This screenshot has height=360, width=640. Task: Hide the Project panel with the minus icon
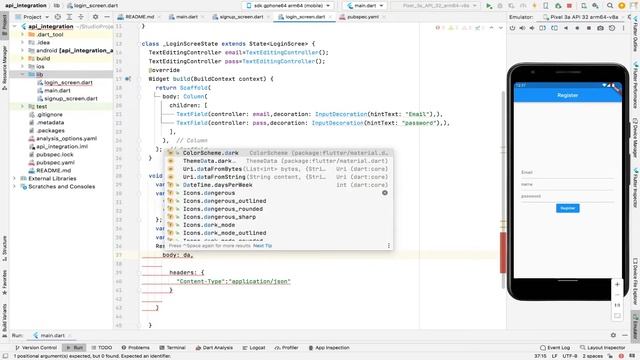pyautogui.click(x=107, y=17)
